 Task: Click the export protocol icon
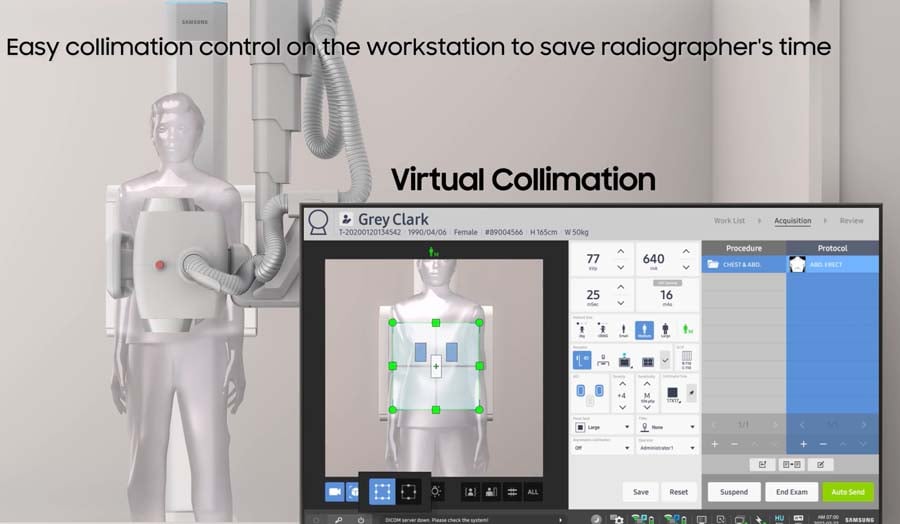point(762,464)
